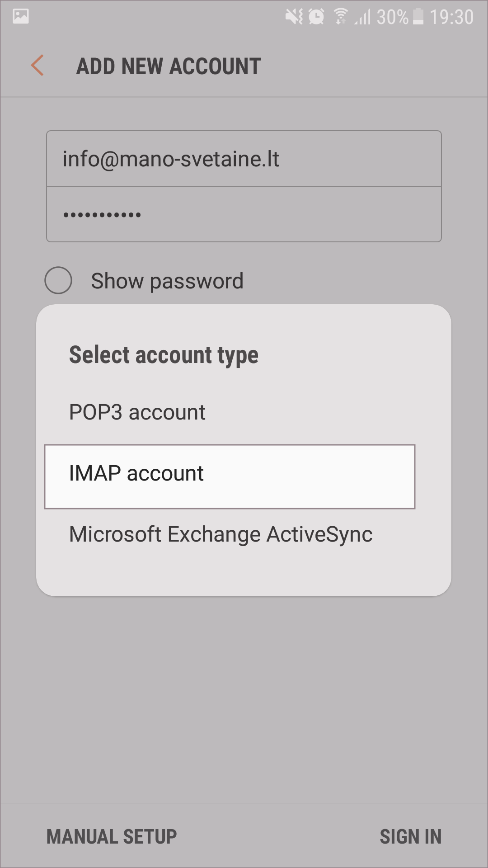Viewport: 488px width, 868px height.
Task: Tap the muted sound status icon
Action: (x=294, y=17)
